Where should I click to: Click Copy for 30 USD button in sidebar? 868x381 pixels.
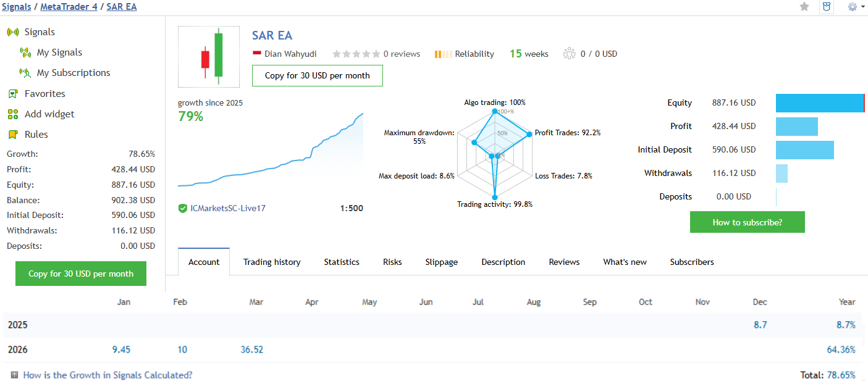pyautogui.click(x=81, y=274)
